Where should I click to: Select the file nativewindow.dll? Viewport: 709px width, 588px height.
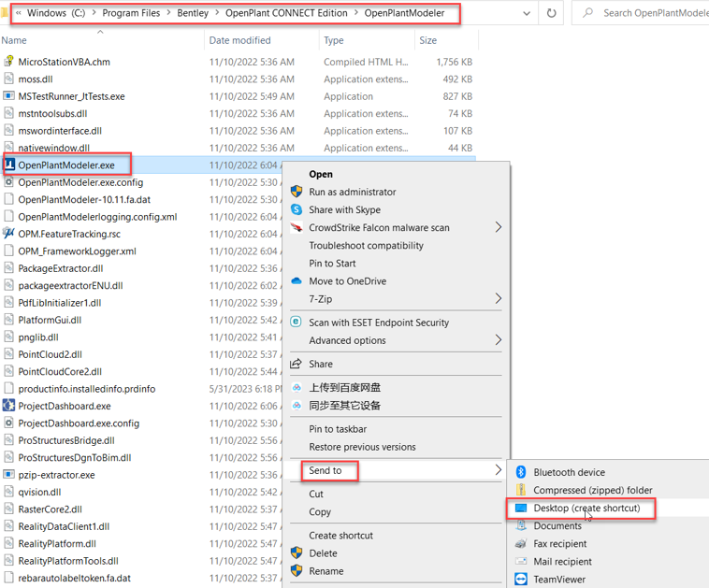pyautogui.click(x=53, y=148)
